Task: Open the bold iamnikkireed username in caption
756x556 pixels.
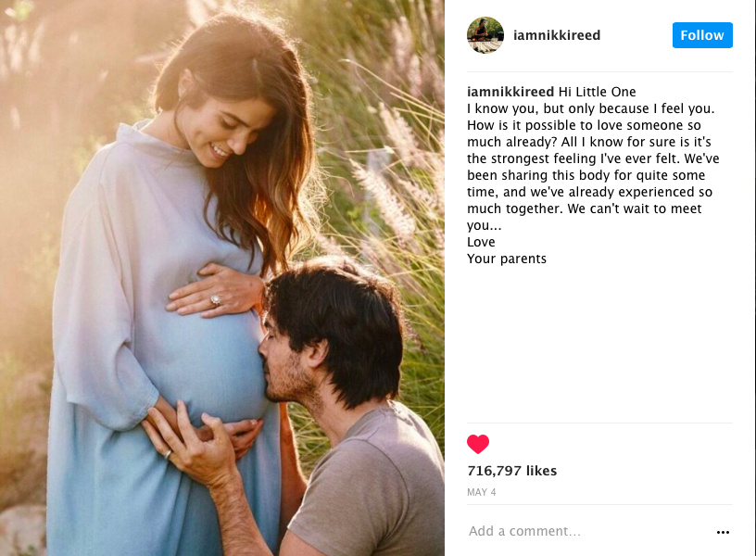Action: (x=510, y=92)
